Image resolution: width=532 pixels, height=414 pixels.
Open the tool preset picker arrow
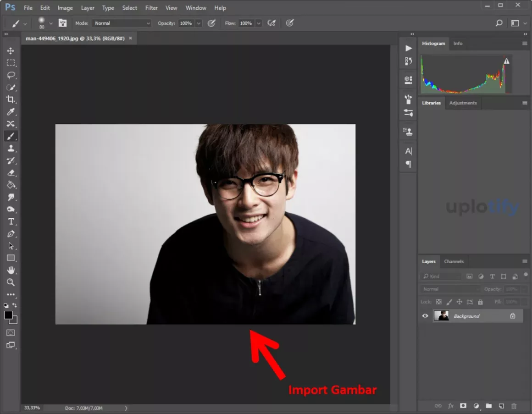[x=25, y=24]
